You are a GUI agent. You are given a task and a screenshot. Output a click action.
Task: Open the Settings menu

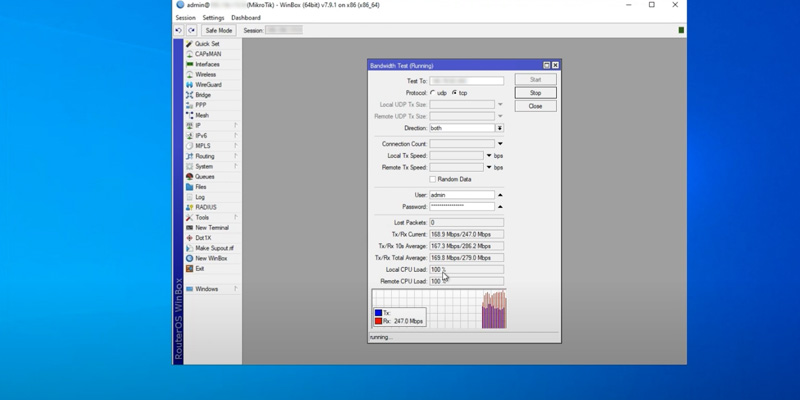213,17
